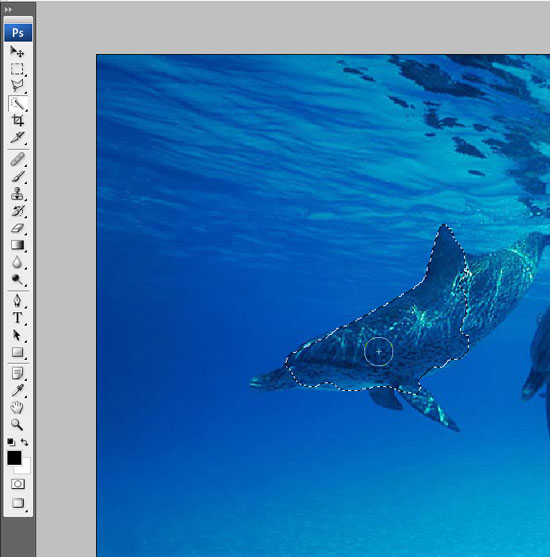The image size is (550, 557).
Task: Select the Clone Stamp tool
Action: 17,194
